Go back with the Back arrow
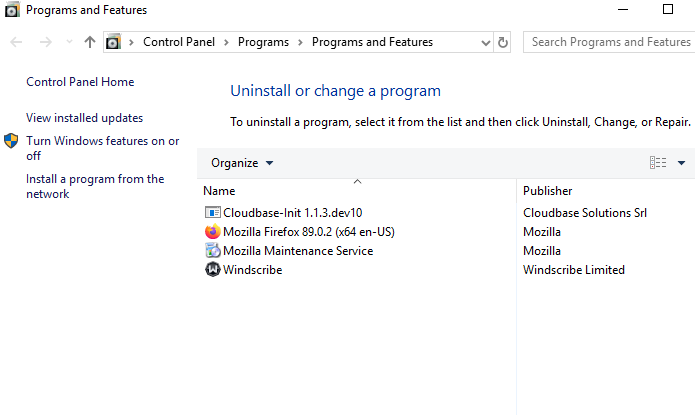The width and height of the screenshot is (695, 415). click(16, 42)
